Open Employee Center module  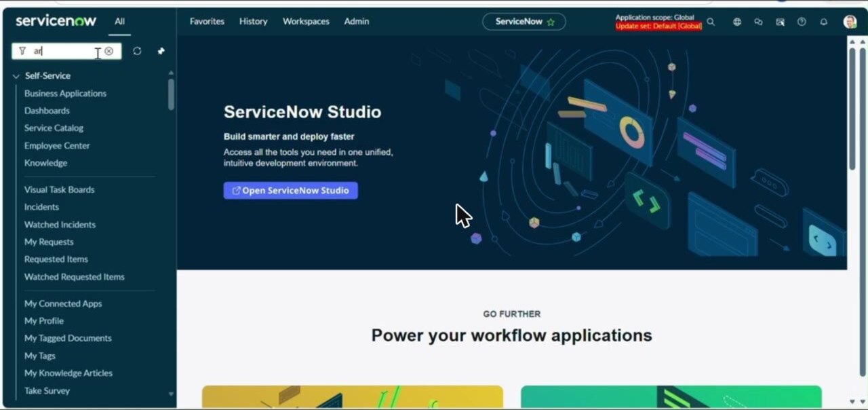(57, 146)
